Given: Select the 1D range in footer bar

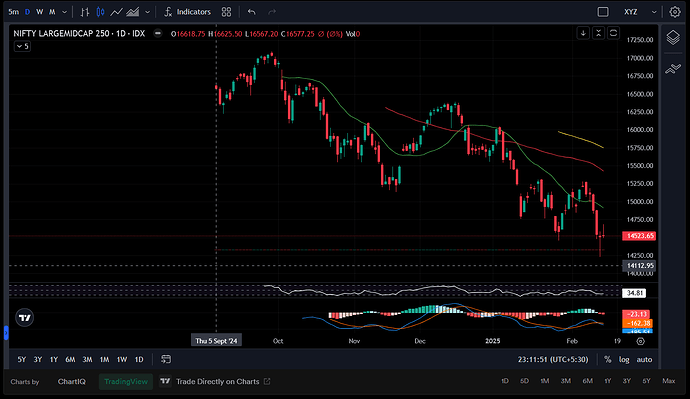Looking at the screenshot, I should (x=505, y=381).
